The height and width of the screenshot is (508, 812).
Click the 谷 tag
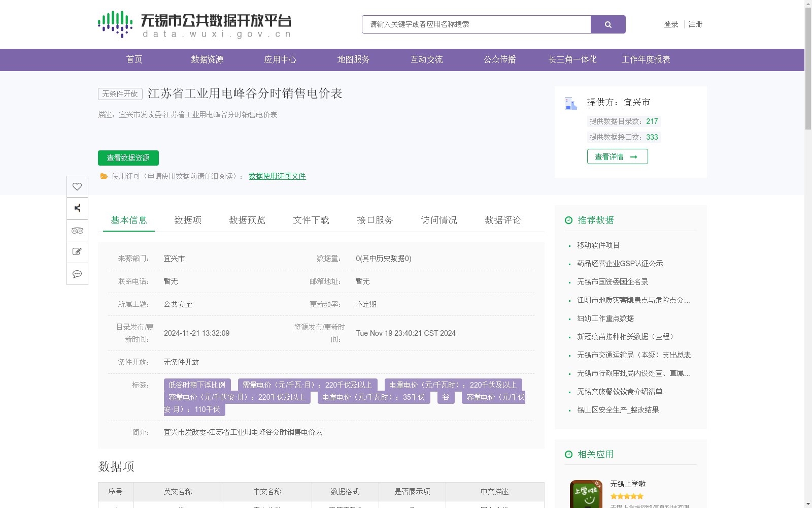click(446, 397)
